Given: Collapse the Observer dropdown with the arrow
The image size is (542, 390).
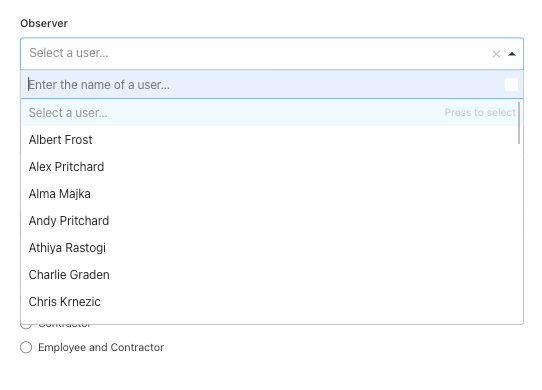Looking at the screenshot, I should (512, 54).
